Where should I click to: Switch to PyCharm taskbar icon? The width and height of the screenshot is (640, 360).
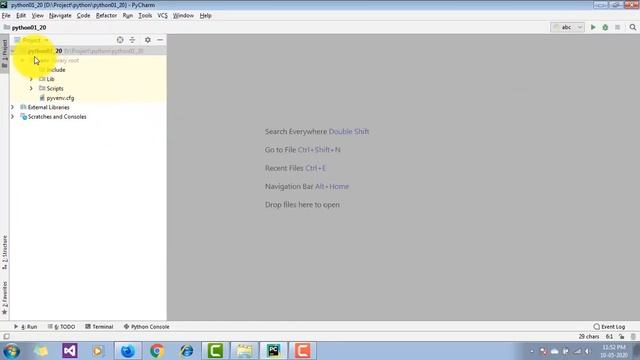[x=273, y=351]
